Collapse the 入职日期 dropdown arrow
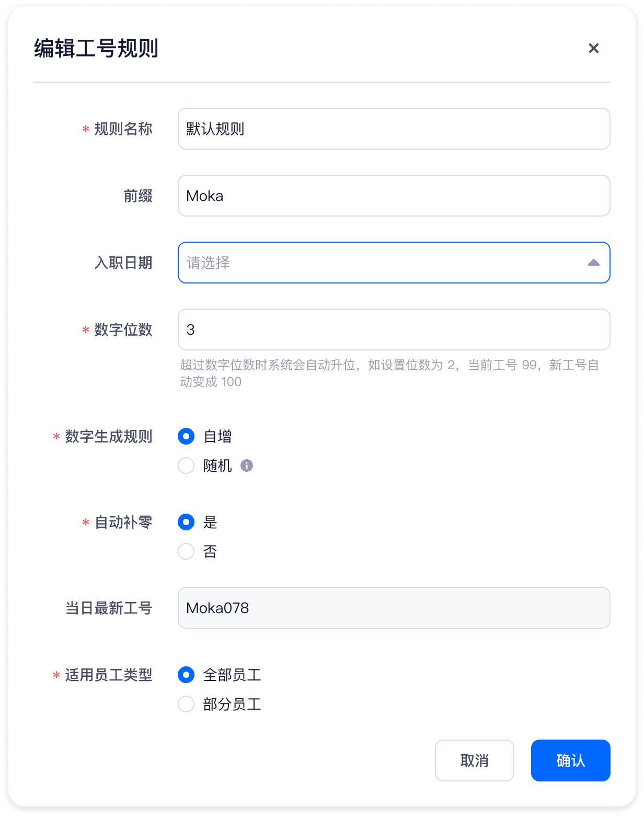644x817 pixels. click(x=593, y=263)
